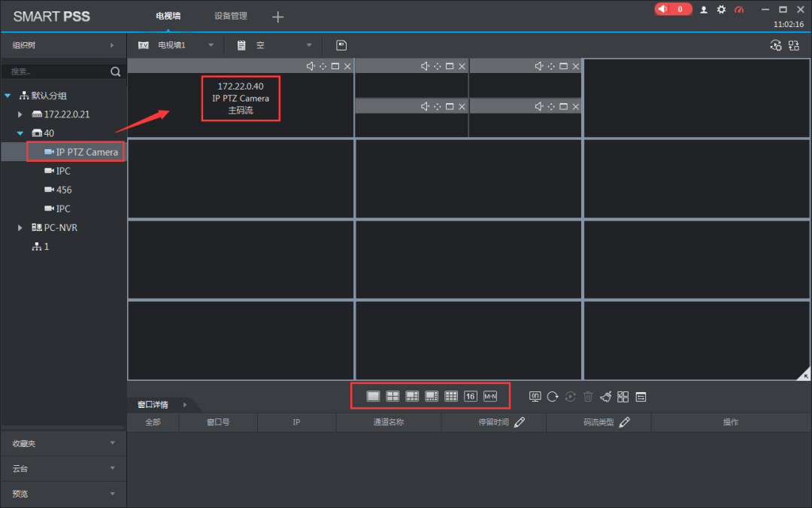812x508 pixels.
Task: Open the window settings panel icon
Action: click(x=641, y=397)
